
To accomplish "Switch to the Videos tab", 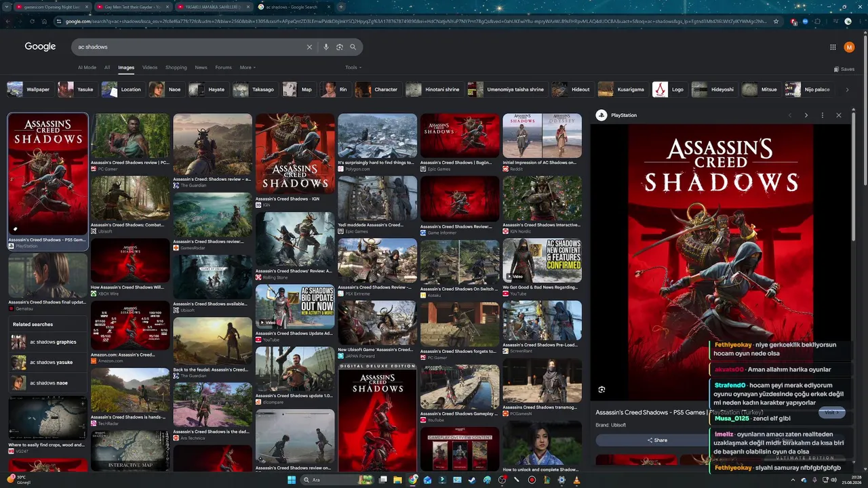I will [150, 67].
